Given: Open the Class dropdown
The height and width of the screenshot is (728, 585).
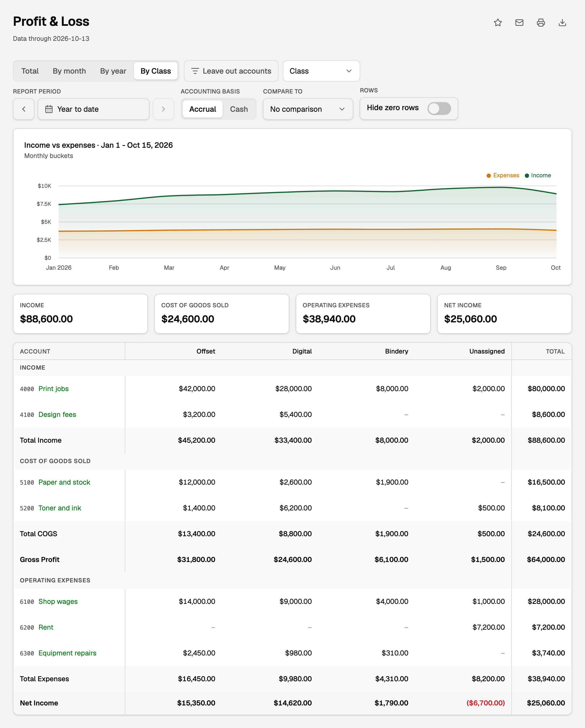Looking at the screenshot, I should 321,71.
